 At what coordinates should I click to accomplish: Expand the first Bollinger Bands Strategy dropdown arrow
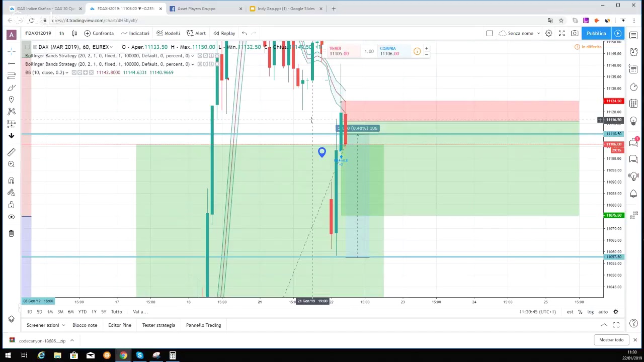193,56
